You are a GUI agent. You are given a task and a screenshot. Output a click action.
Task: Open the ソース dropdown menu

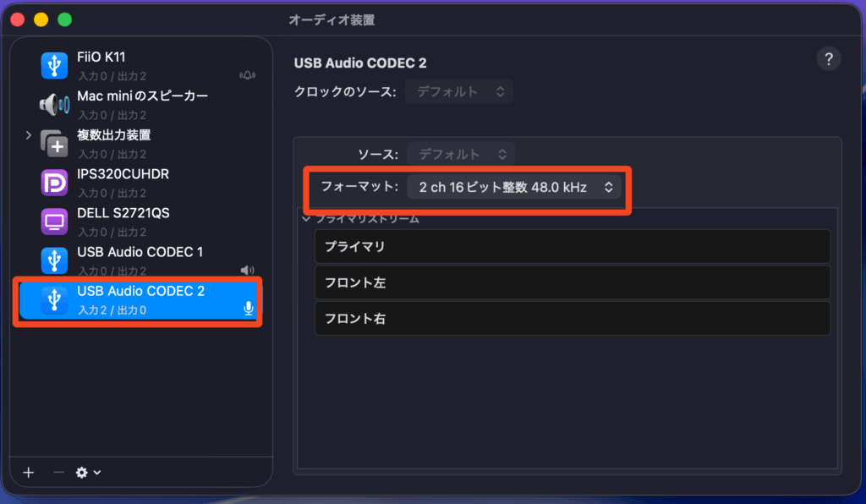tap(461, 154)
